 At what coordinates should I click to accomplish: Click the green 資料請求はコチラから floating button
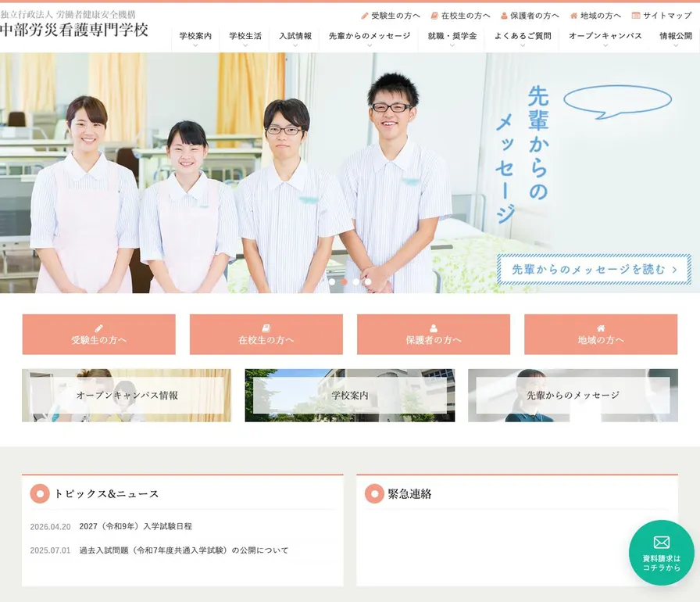coord(662,553)
